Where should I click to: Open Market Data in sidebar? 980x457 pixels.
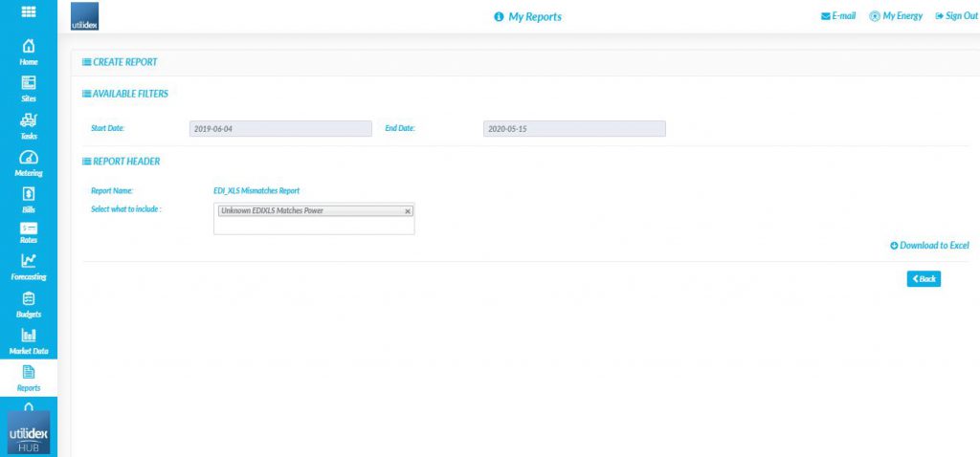29,340
